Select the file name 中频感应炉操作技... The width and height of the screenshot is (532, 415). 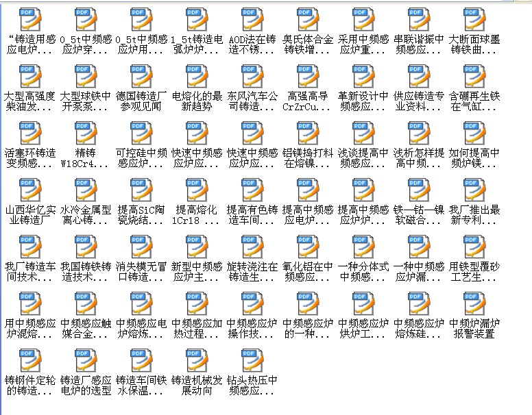coord(252,329)
